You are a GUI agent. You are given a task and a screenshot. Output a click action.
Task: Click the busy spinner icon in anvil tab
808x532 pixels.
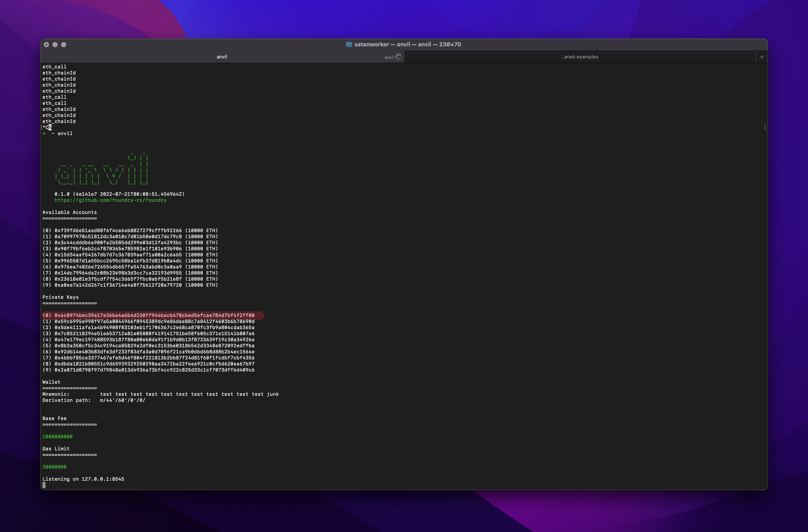tap(398, 57)
